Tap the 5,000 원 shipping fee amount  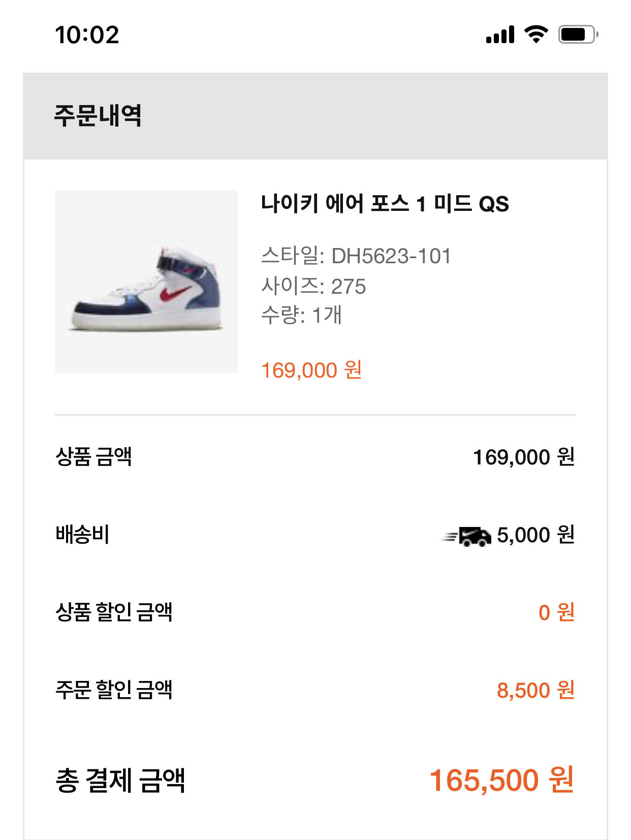pyautogui.click(x=535, y=535)
